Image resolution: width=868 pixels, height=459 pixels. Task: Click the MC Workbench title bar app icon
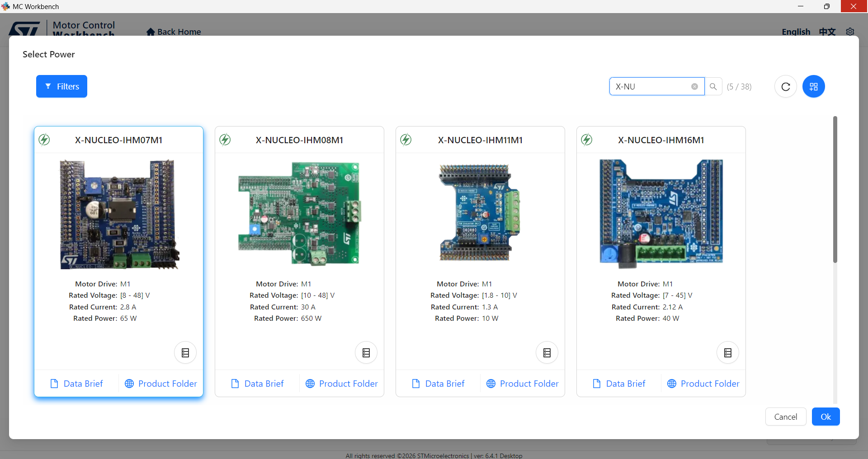[x=5, y=6]
